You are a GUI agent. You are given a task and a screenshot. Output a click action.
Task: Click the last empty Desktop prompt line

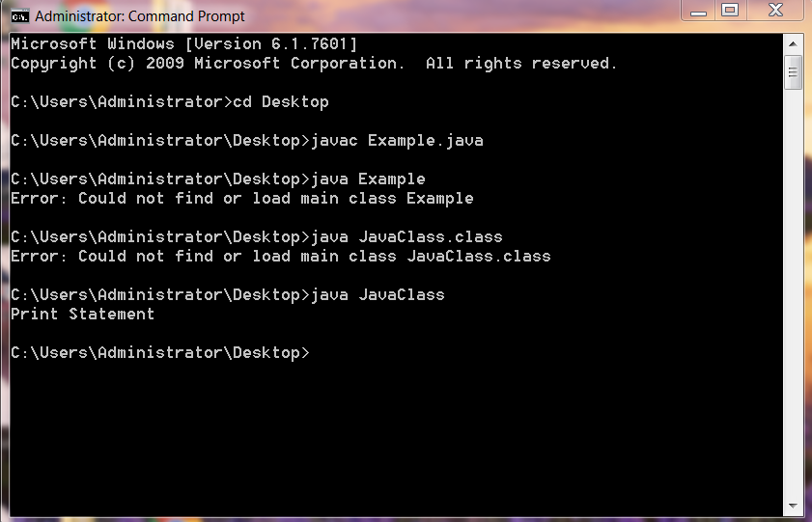160,353
